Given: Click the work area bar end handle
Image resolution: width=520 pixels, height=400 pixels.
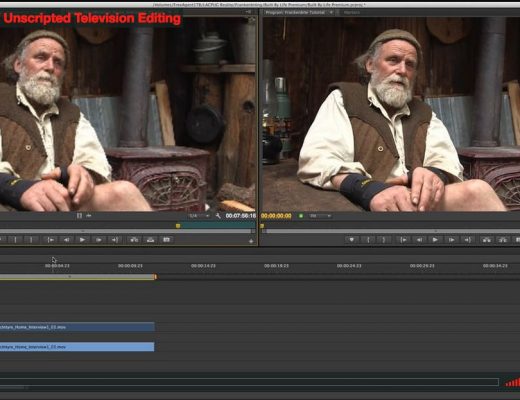Looking at the screenshot, I should coord(155,277).
